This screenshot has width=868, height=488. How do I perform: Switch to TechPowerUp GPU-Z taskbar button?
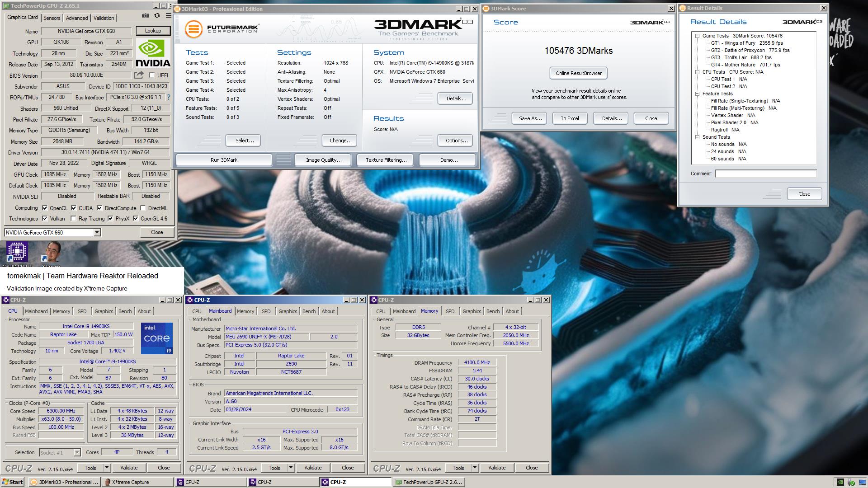(x=429, y=482)
